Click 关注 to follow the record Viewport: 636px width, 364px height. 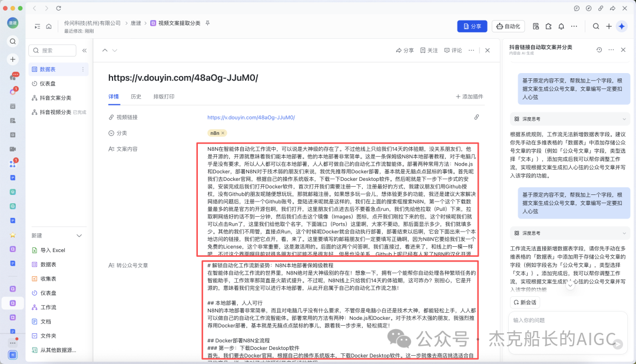click(x=429, y=50)
